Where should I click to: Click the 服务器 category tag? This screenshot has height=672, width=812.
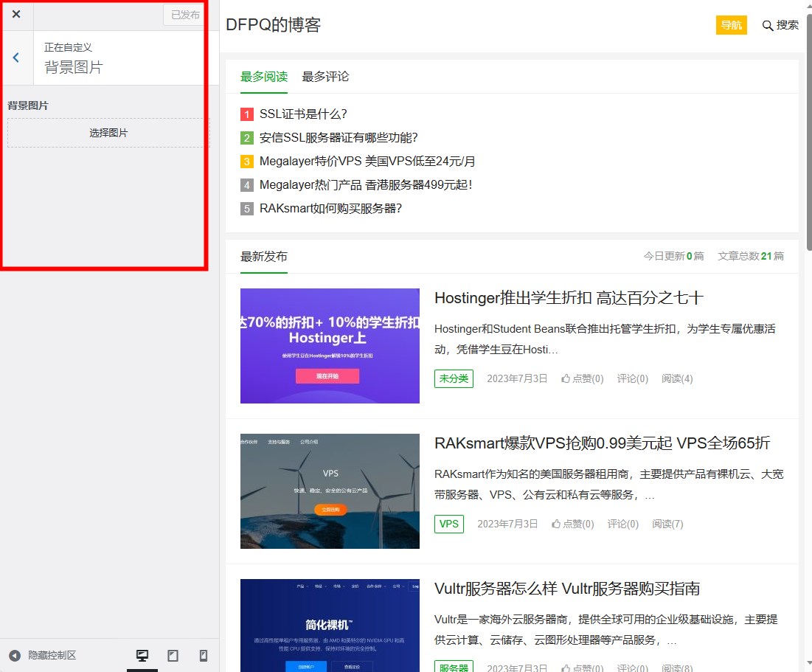tap(454, 668)
